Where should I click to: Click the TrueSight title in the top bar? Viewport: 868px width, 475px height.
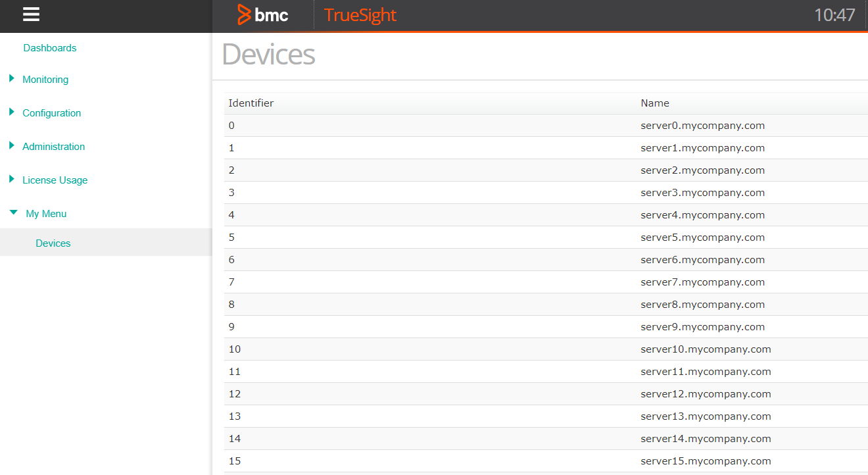point(360,15)
